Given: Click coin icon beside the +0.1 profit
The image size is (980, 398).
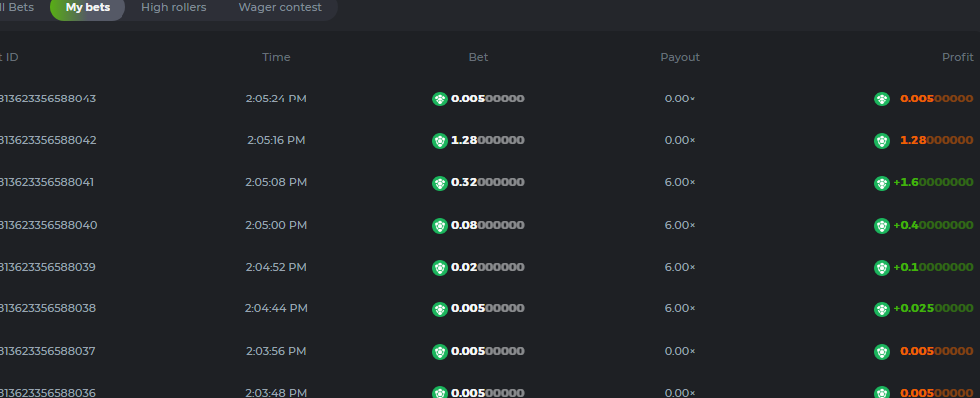Looking at the screenshot, I should pos(881,268).
